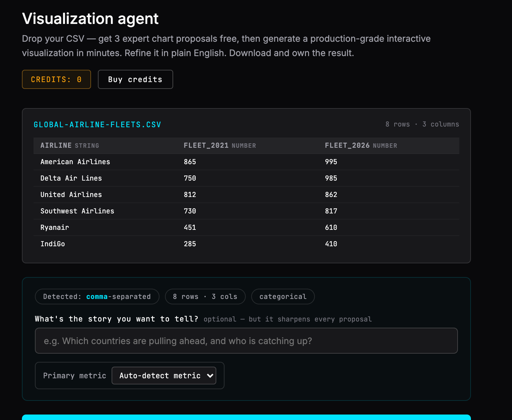Image resolution: width=512 pixels, height=420 pixels.
Task: Click the 985 fleet value
Action: coord(331,178)
